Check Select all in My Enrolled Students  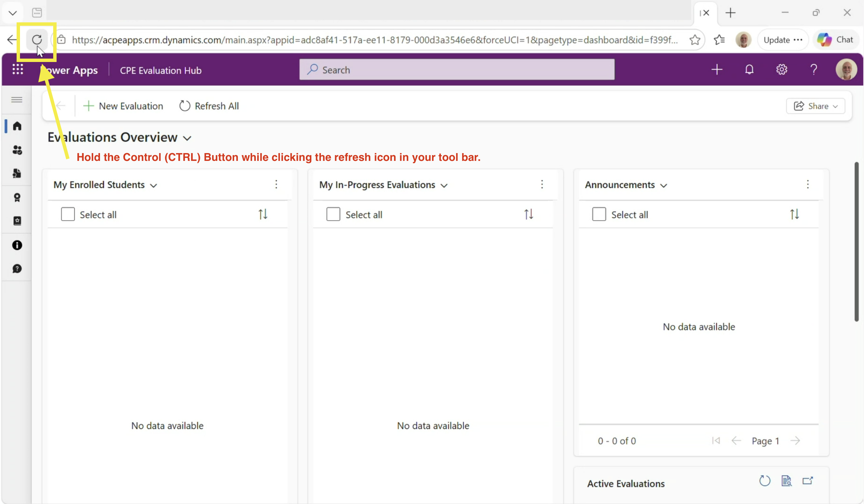coord(68,214)
